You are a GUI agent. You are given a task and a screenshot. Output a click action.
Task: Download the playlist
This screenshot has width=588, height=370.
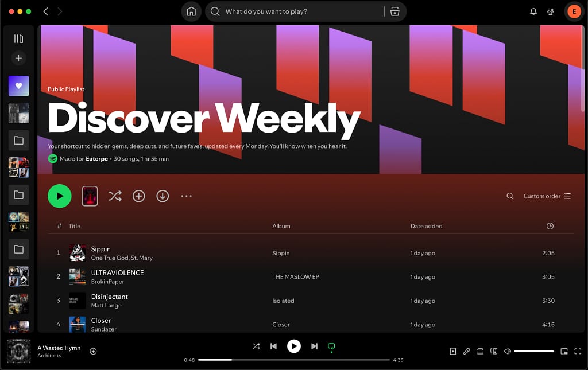click(x=163, y=196)
